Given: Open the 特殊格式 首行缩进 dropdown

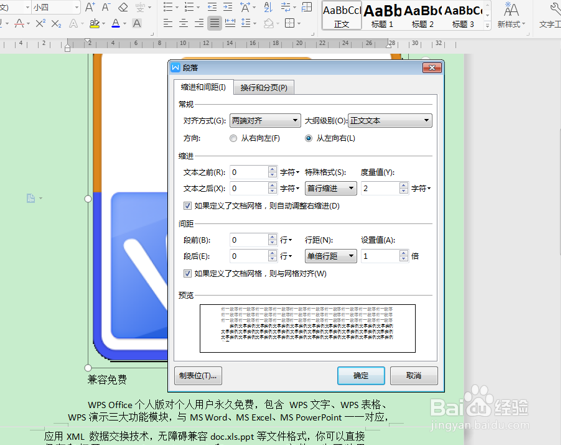Looking at the screenshot, I should click(x=331, y=189).
